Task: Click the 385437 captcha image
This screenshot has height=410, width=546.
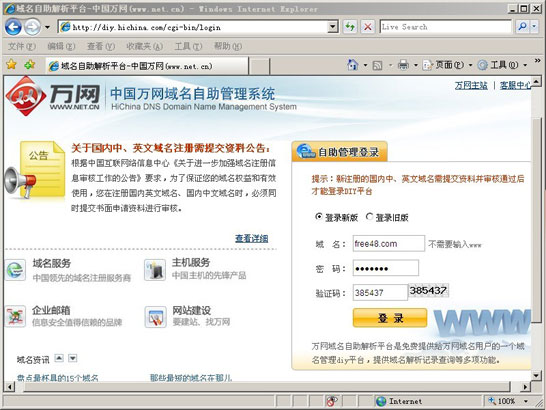Action: (428, 291)
